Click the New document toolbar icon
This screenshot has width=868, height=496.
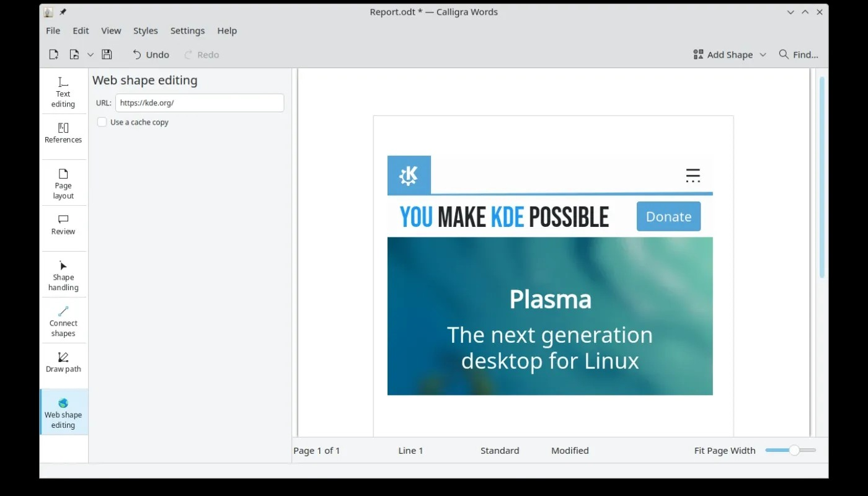point(54,55)
